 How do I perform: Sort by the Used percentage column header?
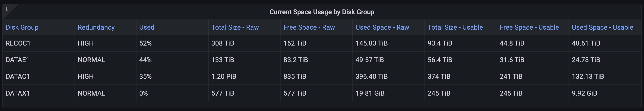coord(147,27)
